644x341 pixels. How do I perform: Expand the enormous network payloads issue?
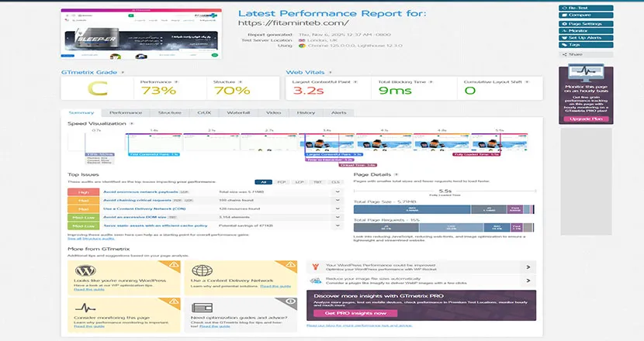point(338,191)
